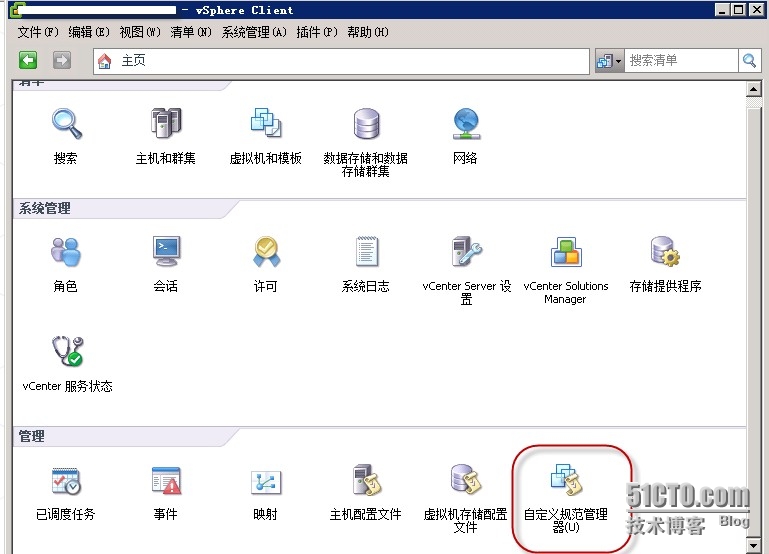The width and height of the screenshot is (769, 554).
Task: Open the 编辑(E) menu
Action: (x=89, y=32)
